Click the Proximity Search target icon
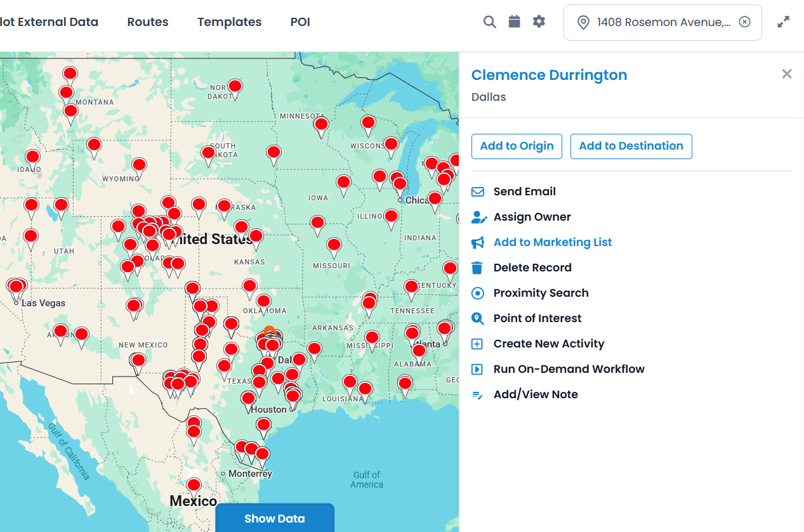 point(478,293)
